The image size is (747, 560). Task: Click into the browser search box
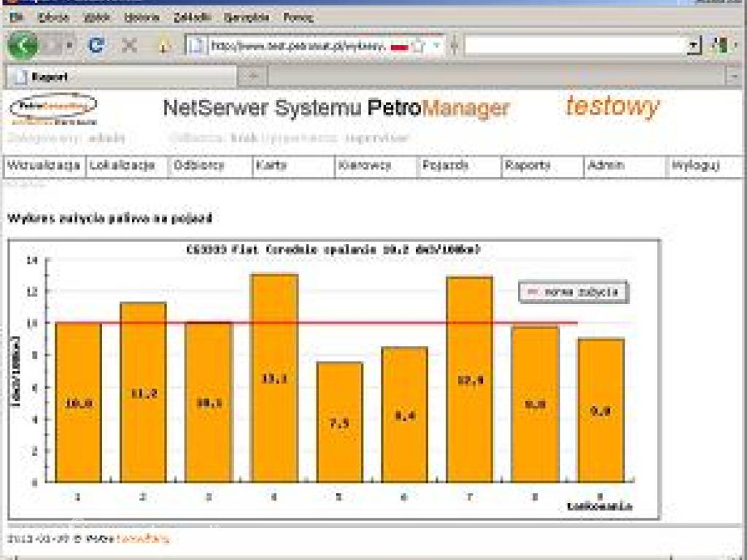click(x=576, y=46)
